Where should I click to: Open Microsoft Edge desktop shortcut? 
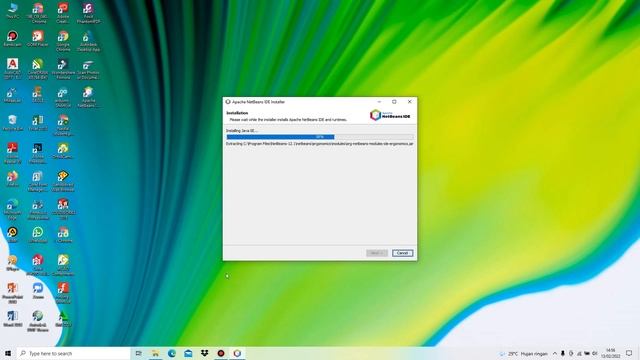[13, 209]
